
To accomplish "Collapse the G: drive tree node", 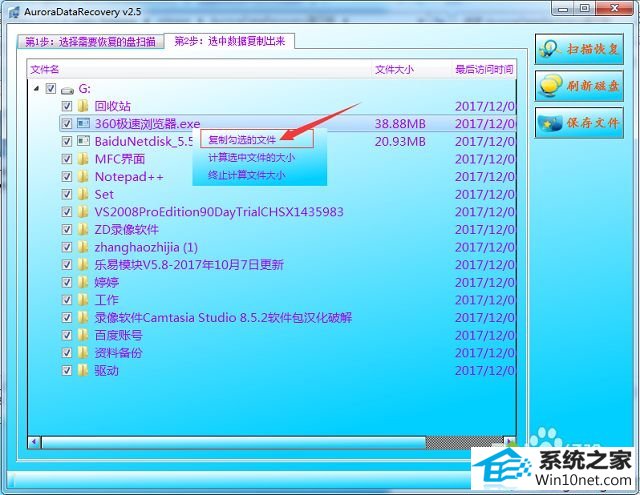I will (x=36, y=88).
